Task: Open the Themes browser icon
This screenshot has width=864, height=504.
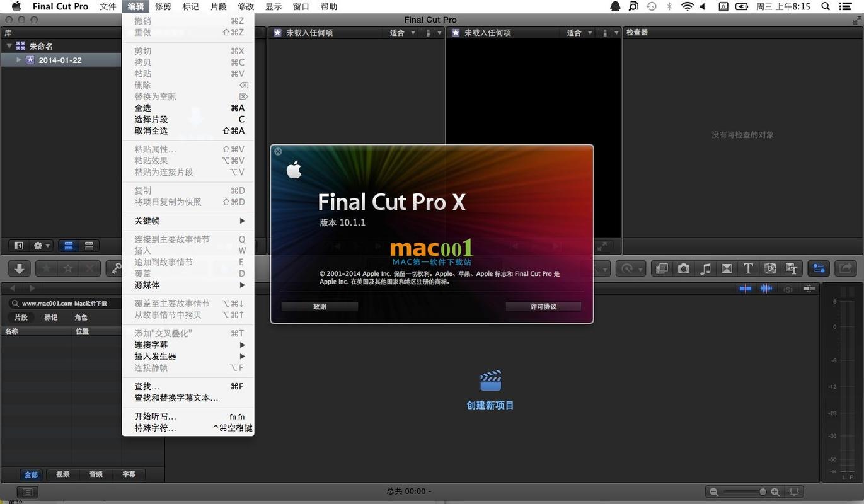Action: (792, 268)
